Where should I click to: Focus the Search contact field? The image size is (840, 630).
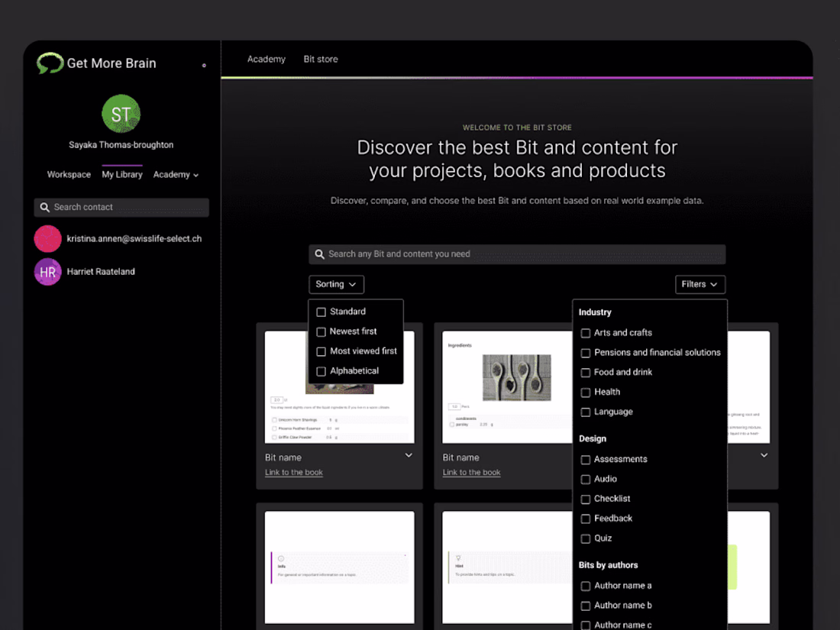tap(121, 207)
